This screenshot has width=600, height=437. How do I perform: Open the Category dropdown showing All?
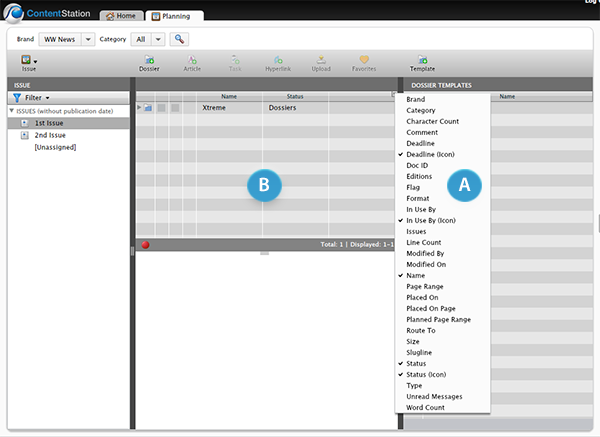point(155,39)
